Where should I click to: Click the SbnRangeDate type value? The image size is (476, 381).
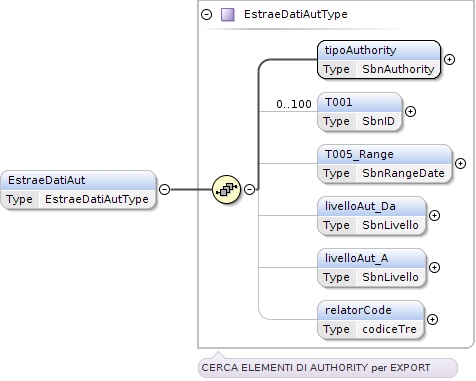click(x=403, y=173)
